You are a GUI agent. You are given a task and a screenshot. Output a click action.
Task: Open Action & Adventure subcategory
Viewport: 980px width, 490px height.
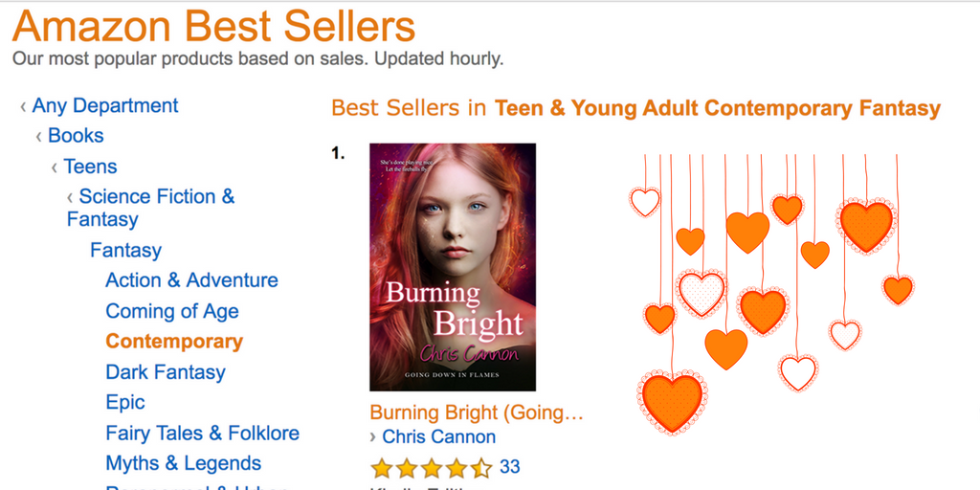[191, 280]
